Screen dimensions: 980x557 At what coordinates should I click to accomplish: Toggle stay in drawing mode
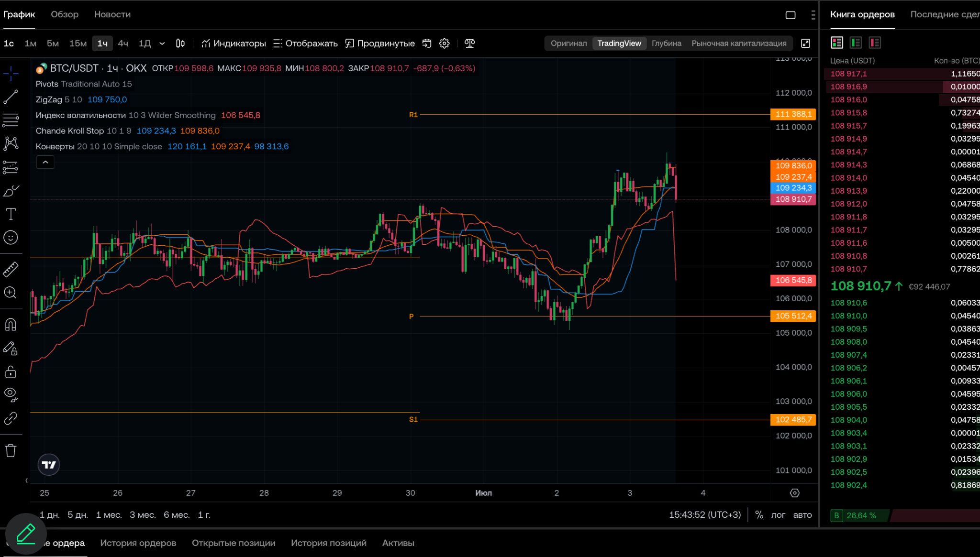(11, 348)
